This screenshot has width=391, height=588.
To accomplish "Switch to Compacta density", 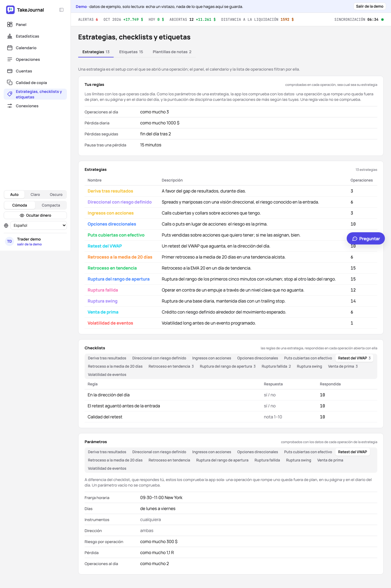I will pyautogui.click(x=51, y=205).
